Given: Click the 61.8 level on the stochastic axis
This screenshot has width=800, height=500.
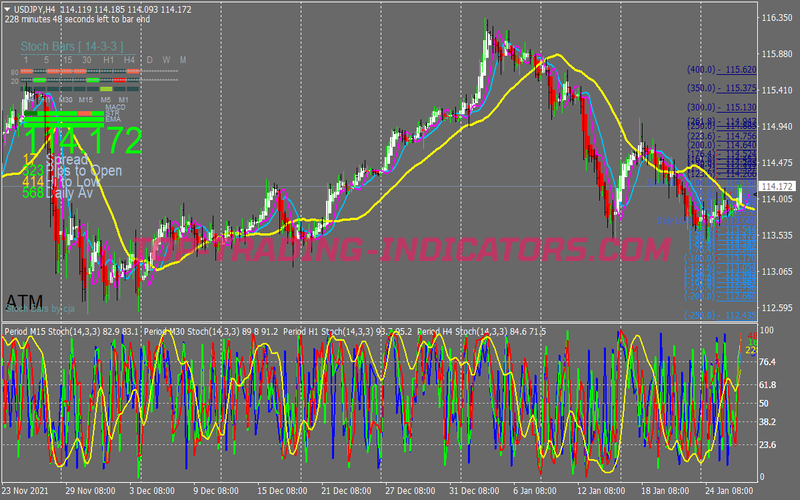Looking at the screenshot, I should point(768,385).
